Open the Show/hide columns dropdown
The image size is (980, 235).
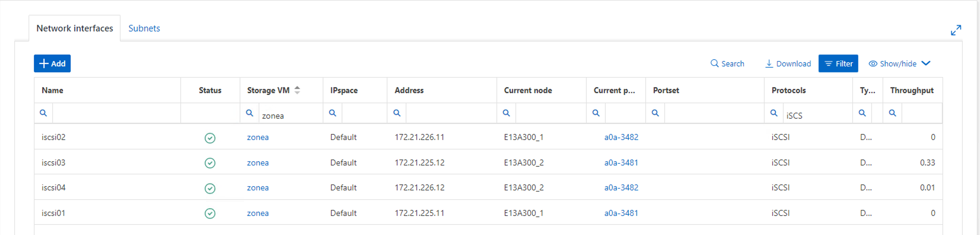[x=899, y=63]
